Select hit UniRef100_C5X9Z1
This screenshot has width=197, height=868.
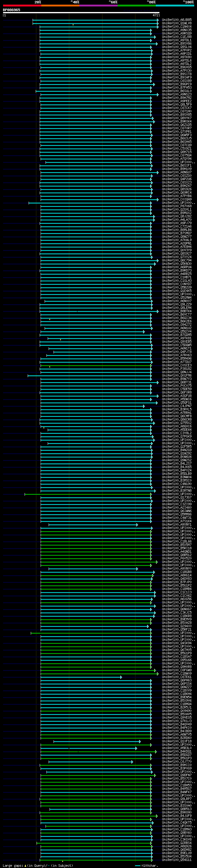[x=177, y=149]
